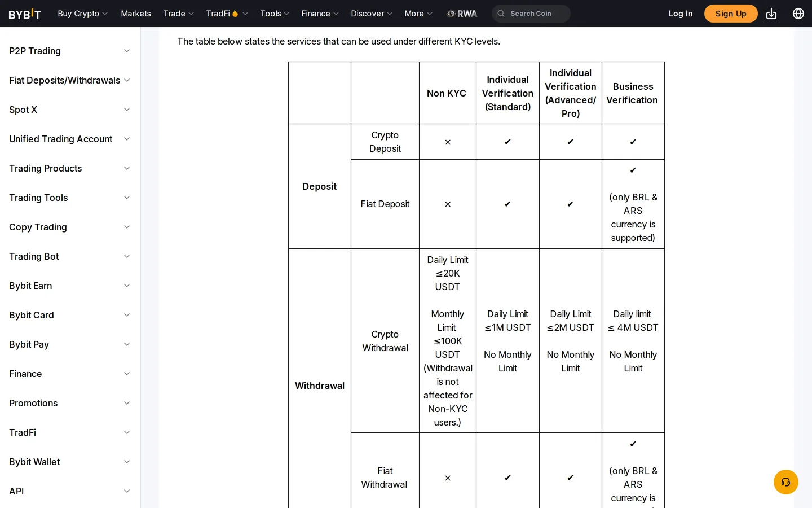Open the app download icon
Image resolution: width=812 pixels, height=508 pixels.
click(x=771, y=14)
